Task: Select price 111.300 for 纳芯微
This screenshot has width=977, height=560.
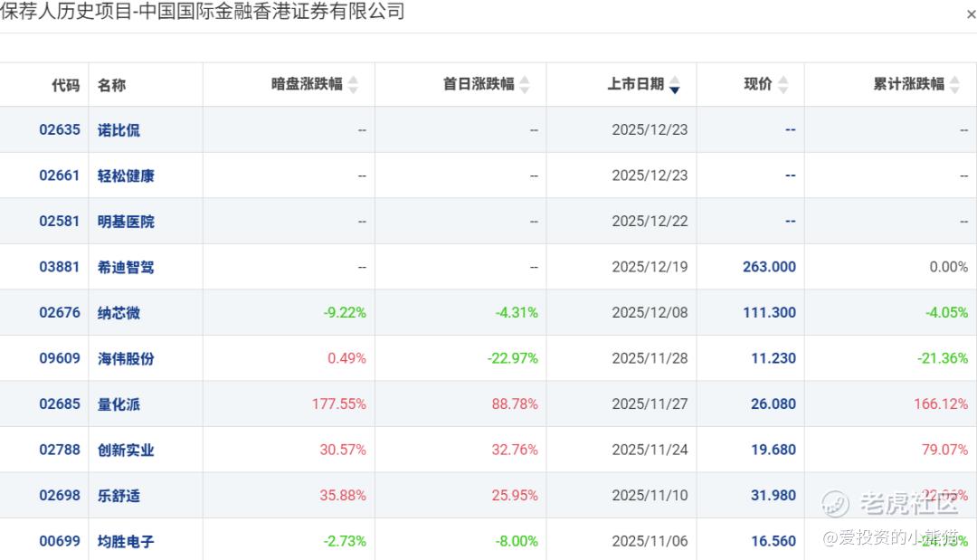Action: click(x=769, y=313)
